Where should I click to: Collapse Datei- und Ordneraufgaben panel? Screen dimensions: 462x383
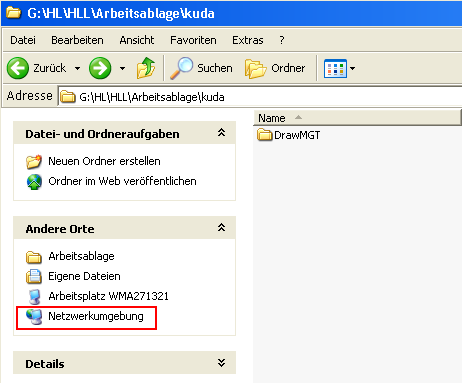(x=221, y=133)
